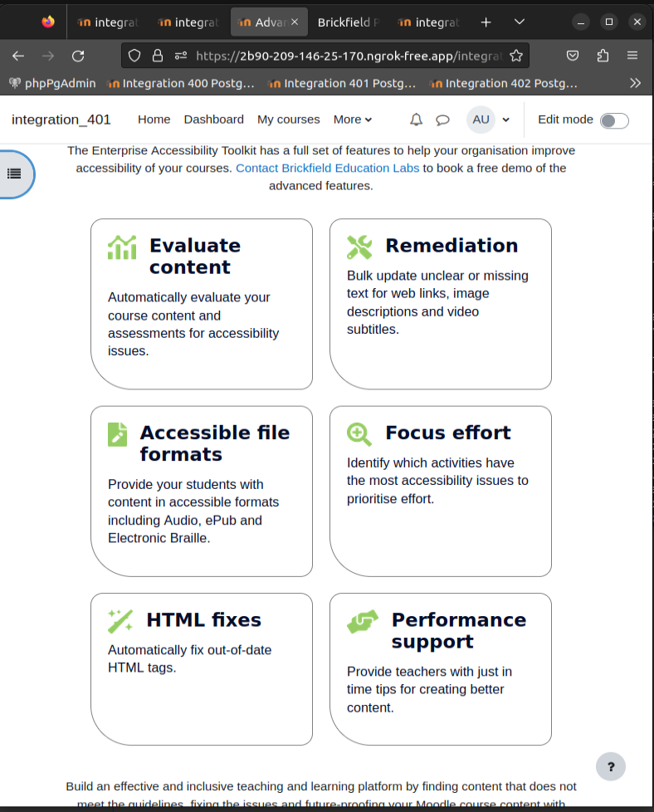Open the course index drawer button
654x812 pixels.
point(16,174)
